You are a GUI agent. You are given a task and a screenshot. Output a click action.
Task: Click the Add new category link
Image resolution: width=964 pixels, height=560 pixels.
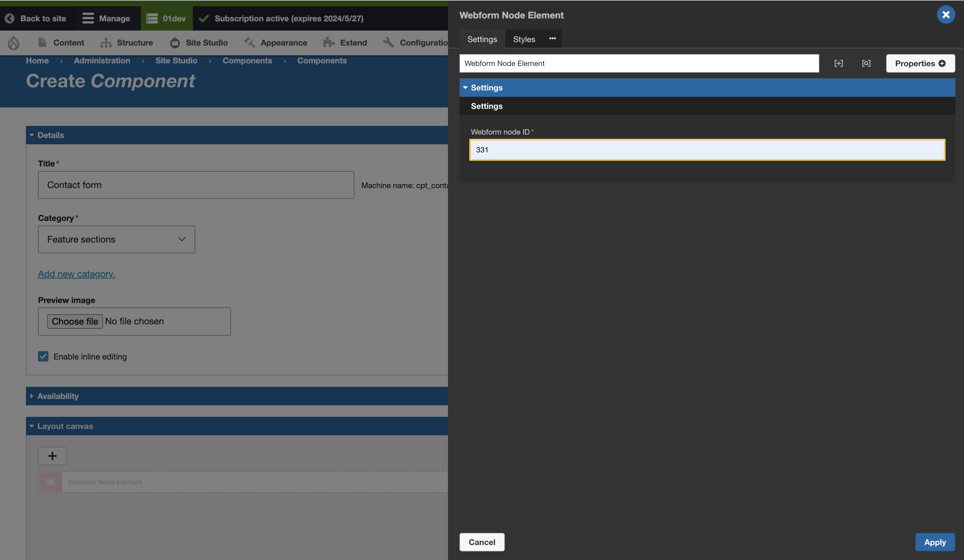click(76, 274)
